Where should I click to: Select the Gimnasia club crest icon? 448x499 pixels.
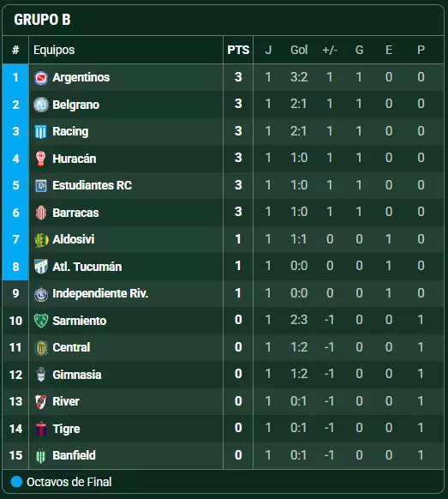click(41, 375)
